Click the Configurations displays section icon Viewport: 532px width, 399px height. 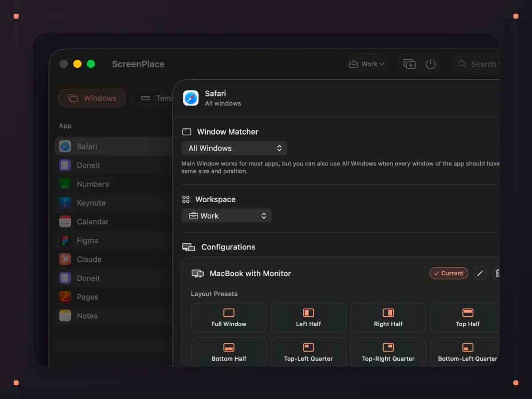[x=189, y=247]
